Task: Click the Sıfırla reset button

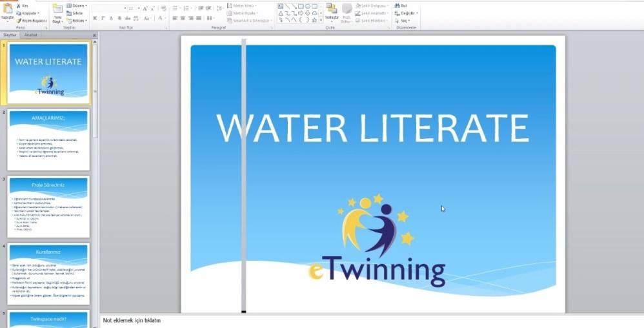Action: pos(77,13)
